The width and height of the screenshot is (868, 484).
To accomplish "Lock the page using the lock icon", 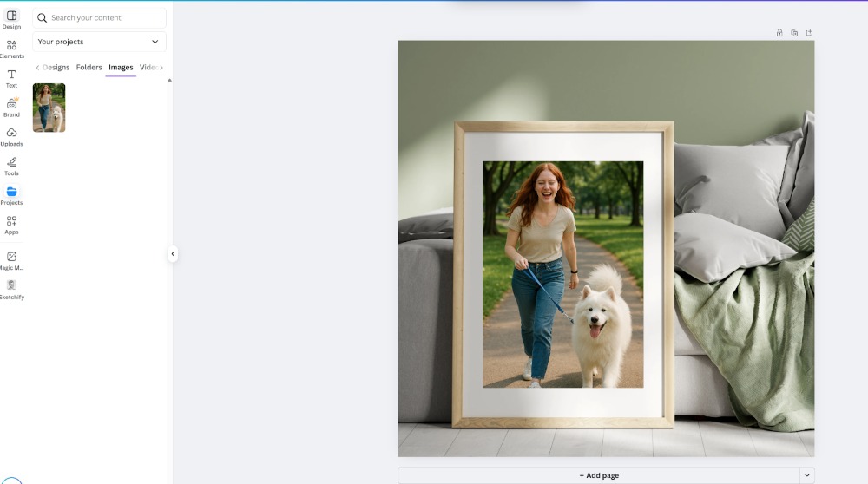I will coord(779,33).
